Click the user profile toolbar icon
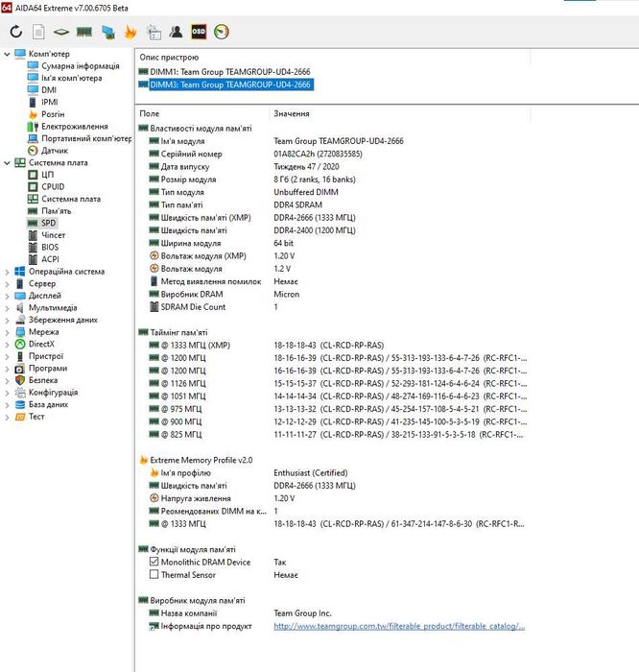639x672 pixels. [x=176, y=32]
